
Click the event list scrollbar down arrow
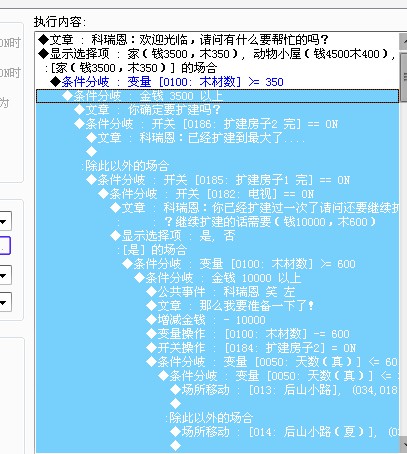coord(403,445)
